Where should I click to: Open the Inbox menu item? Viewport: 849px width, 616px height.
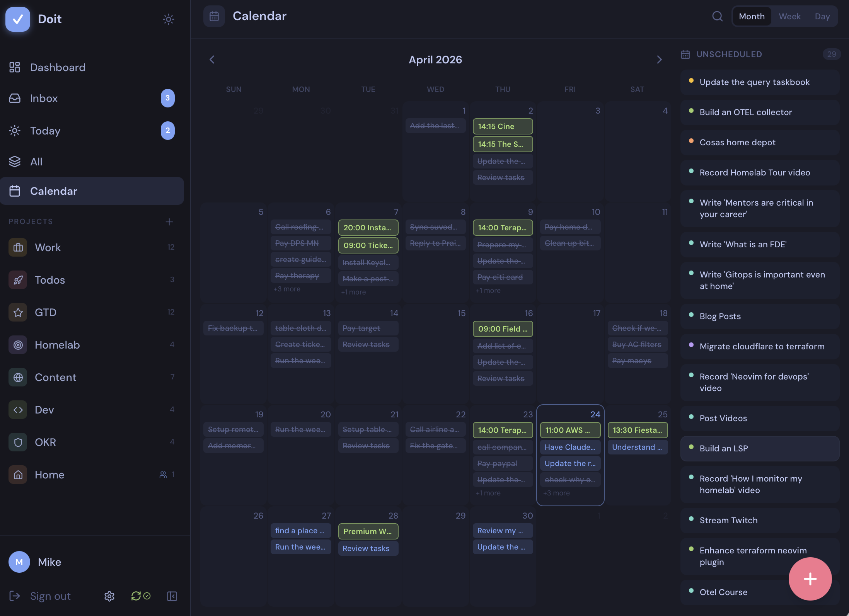pyautogui.click(x=44, y=98)
